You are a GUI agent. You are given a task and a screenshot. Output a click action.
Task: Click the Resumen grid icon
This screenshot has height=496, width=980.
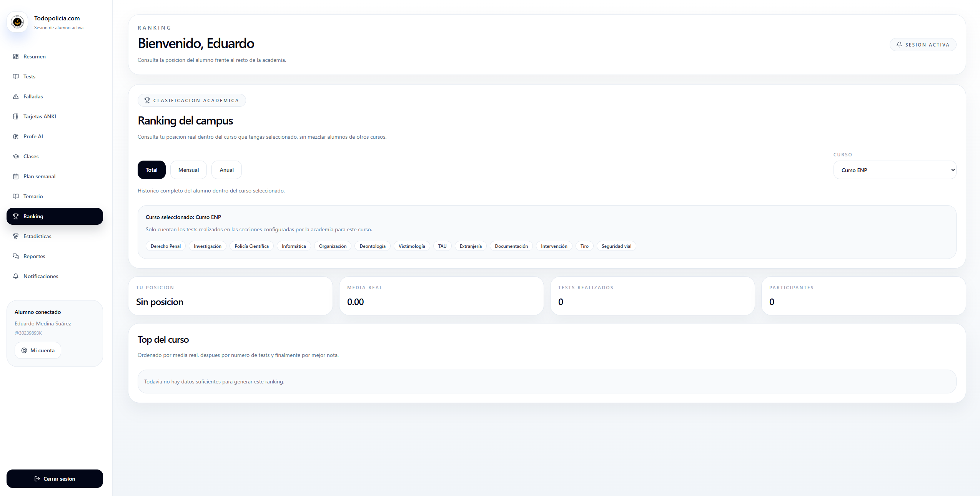16,56
